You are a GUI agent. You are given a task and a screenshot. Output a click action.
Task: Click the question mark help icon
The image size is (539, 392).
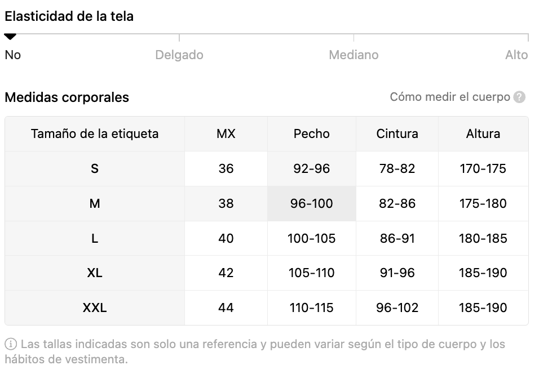(519, 97)
